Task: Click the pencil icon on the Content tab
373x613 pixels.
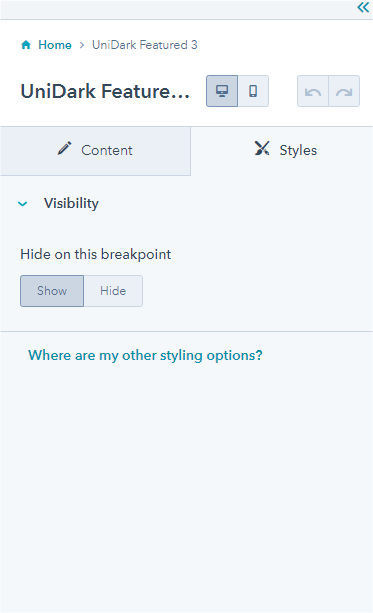Action: pyautogui.click(x=65, y=148)
